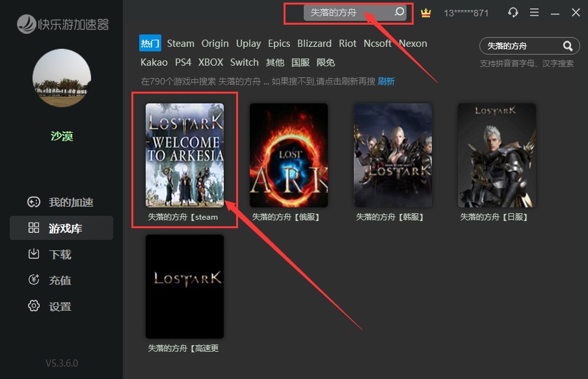The height and width of the screenshot is (379, 588).
Task: Click the 游戏库 grid icon
Action: point(34,228)
